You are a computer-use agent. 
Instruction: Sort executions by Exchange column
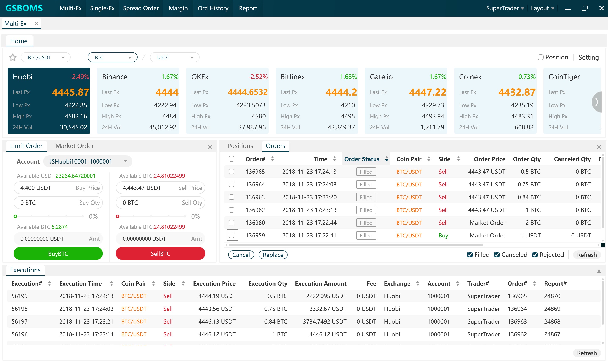point(418,284)
